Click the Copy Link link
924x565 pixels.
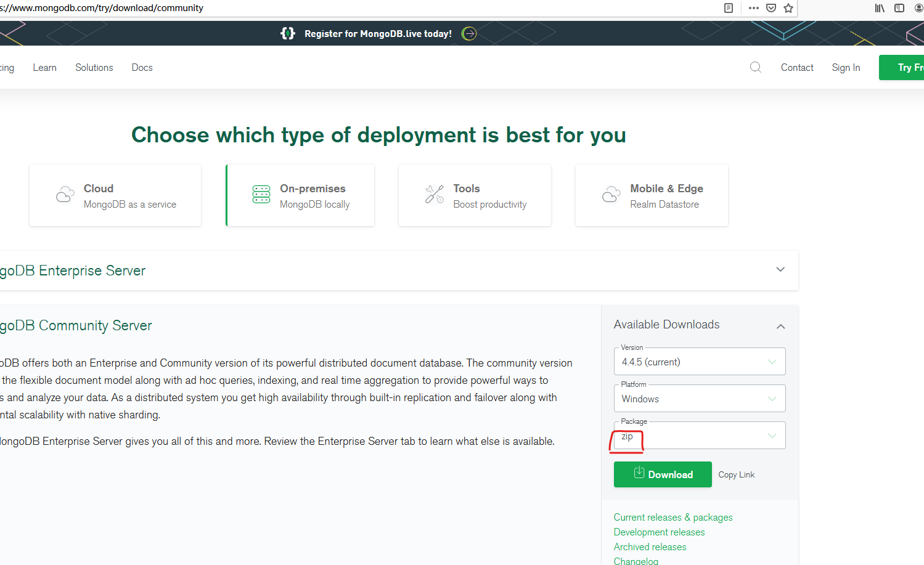pos(737,474)
